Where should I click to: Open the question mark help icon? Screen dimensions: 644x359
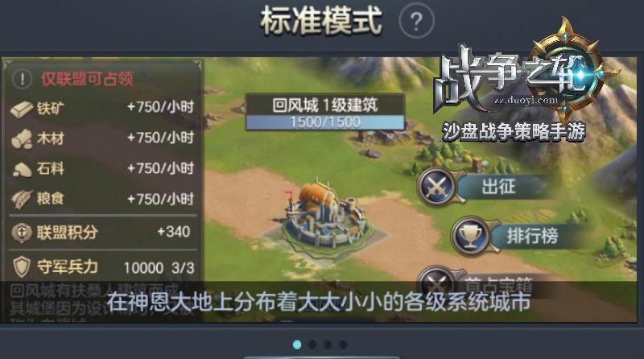pos(416,21)
